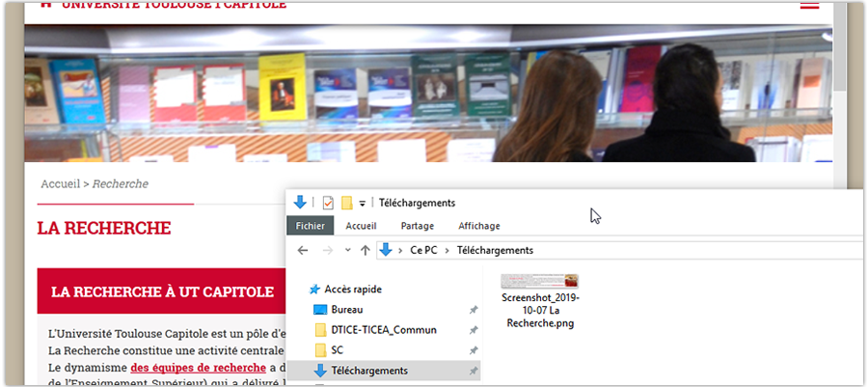This screenshot has height=387, width=868.
Task: Click the 'LA RECHERCHE' page heading
Action: coord(104,228)
